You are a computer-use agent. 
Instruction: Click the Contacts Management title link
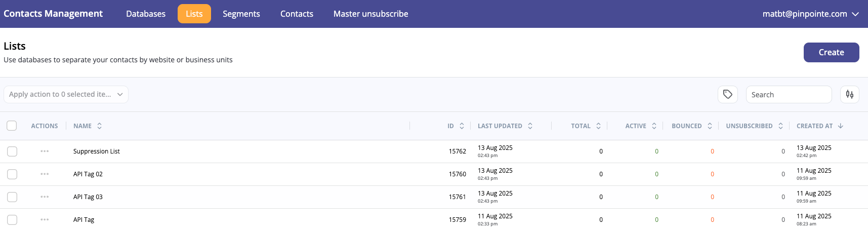pos(53,14)
